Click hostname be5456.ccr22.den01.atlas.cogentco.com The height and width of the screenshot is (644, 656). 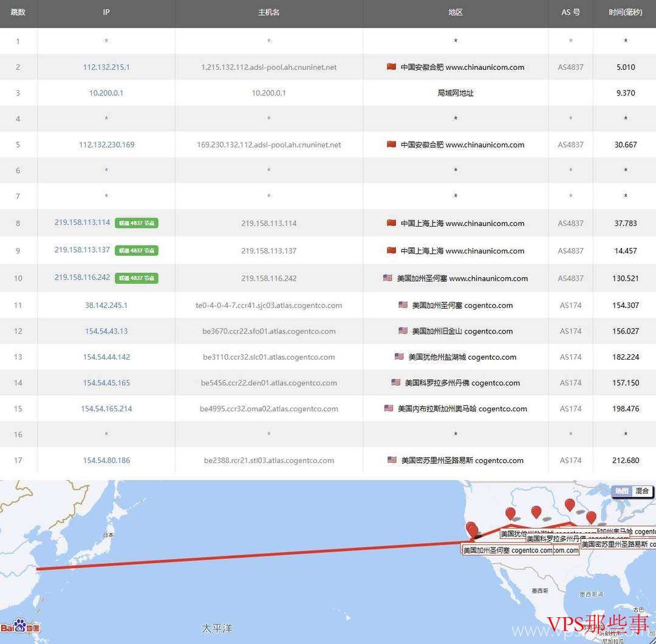pos(268,383)
